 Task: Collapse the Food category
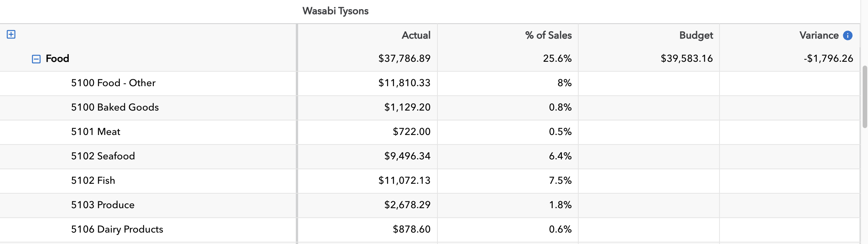point(36,59)
